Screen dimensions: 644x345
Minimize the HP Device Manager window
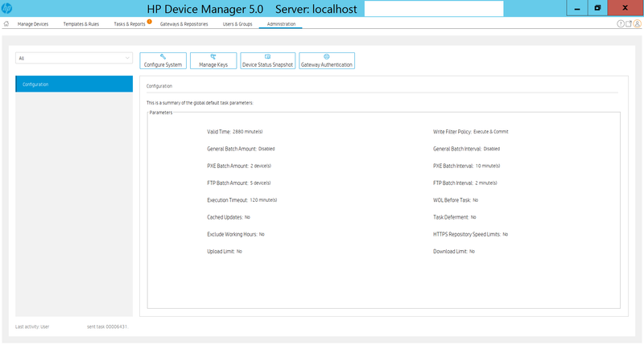576,8
